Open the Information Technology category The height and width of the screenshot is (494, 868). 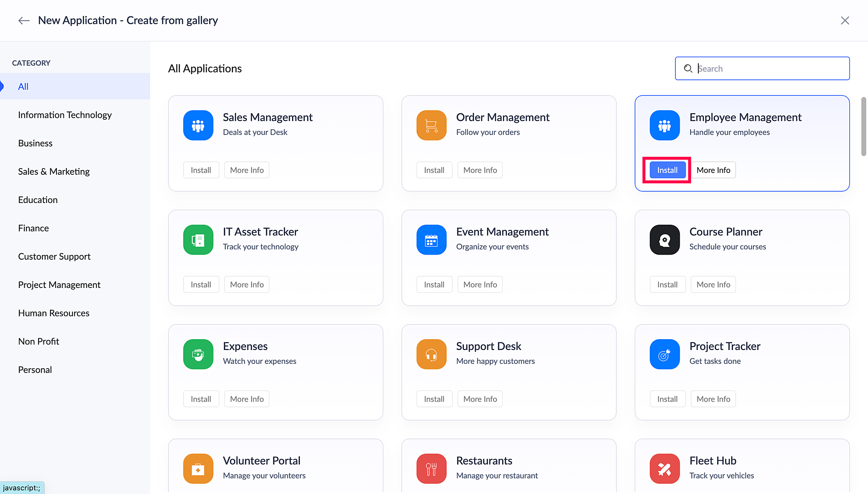(65, 115)
